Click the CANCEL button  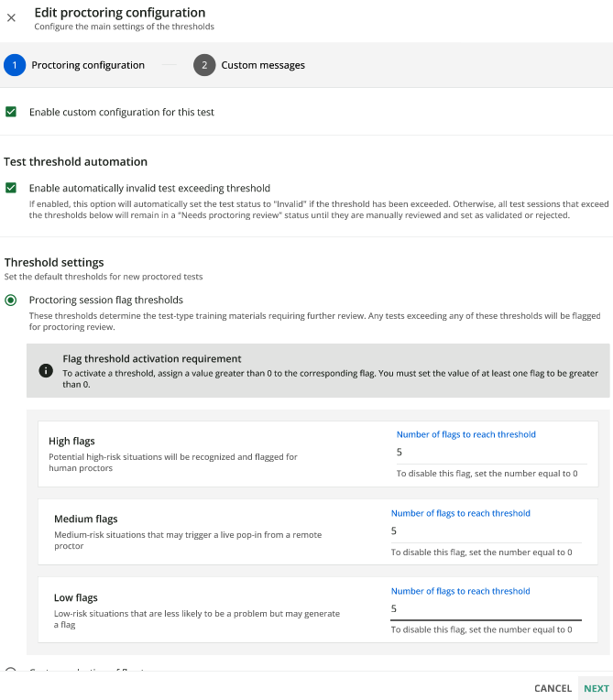pyautogui.click(x=553, y=688)
